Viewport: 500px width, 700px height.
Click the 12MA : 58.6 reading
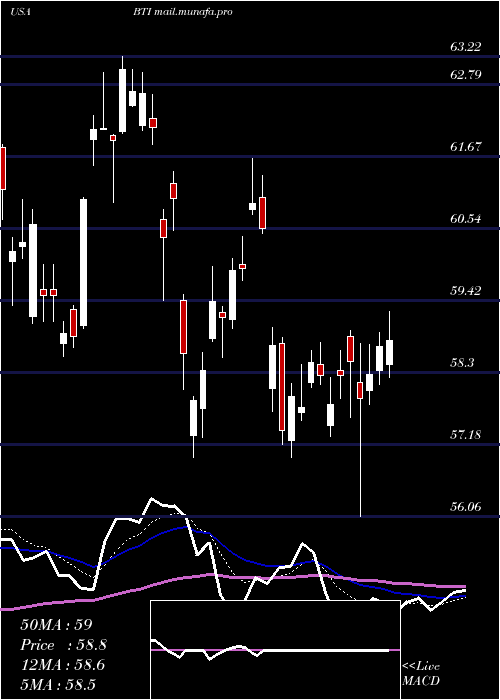click(62, 665)
